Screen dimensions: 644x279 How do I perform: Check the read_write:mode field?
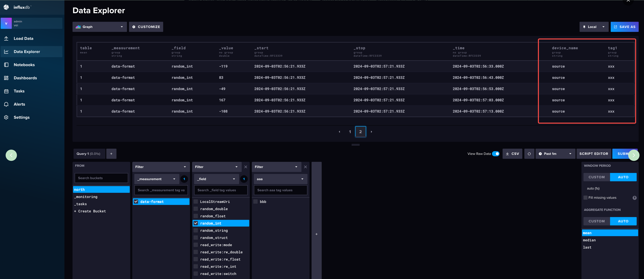196,245
